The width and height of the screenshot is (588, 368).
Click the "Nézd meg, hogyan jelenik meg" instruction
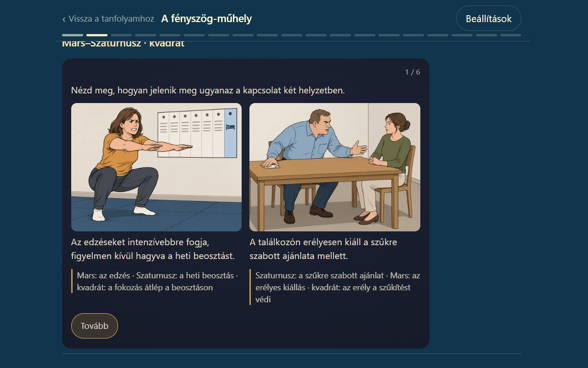pos(208,90)
